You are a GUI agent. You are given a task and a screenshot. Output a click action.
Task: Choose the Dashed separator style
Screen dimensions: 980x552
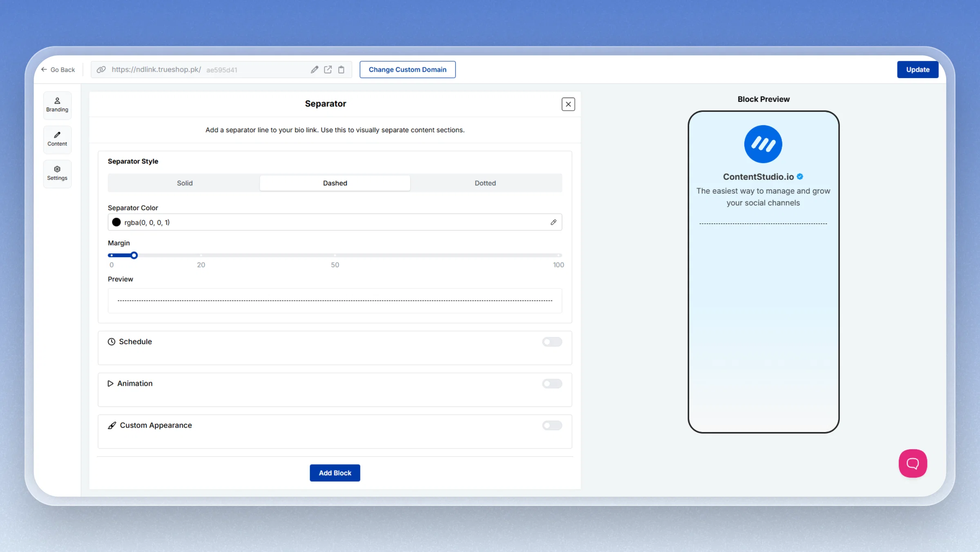335,183
